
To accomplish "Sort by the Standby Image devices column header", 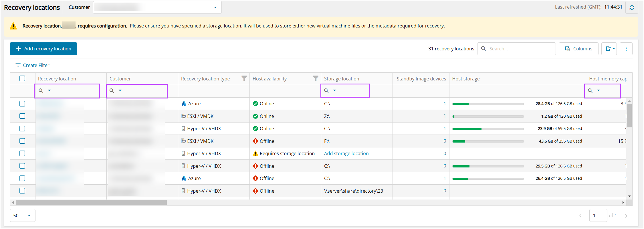I will pos(421,79).
